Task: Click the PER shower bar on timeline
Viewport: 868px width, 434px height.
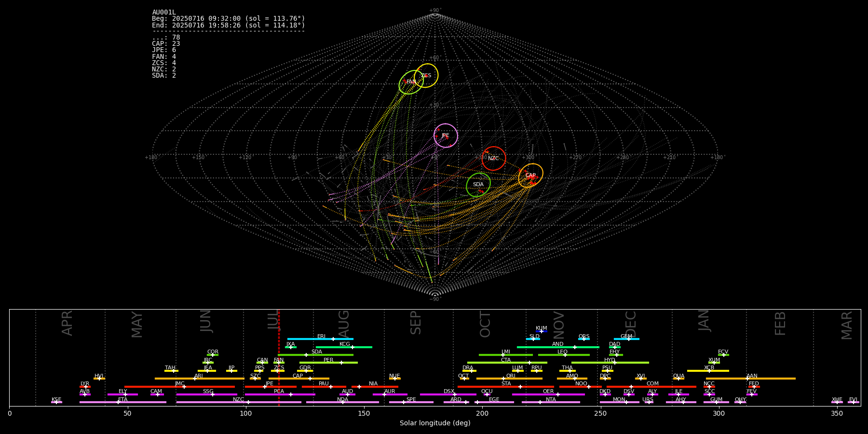Action: 328,363
